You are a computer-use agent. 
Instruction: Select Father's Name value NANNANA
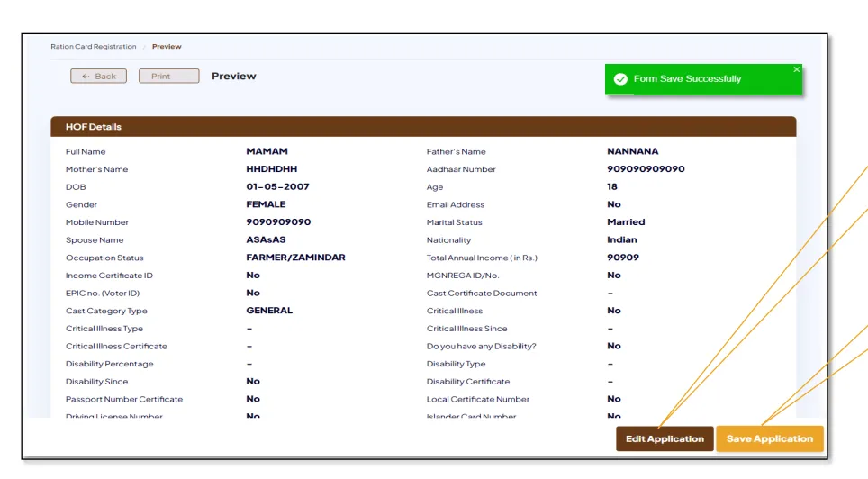coord(633,151)
